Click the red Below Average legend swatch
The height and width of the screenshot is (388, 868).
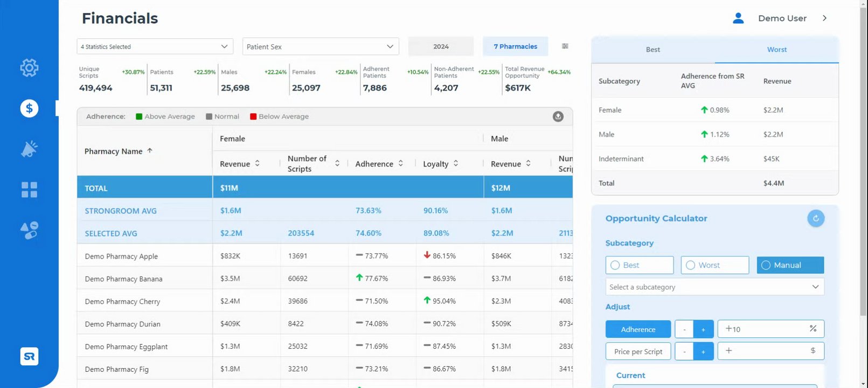(253, 116)
